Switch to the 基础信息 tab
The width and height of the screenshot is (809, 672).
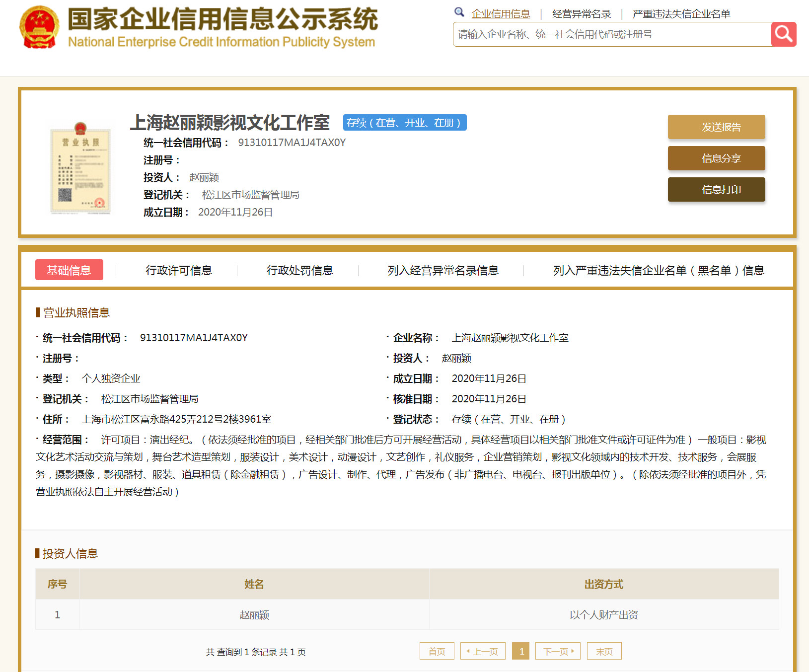69,270
